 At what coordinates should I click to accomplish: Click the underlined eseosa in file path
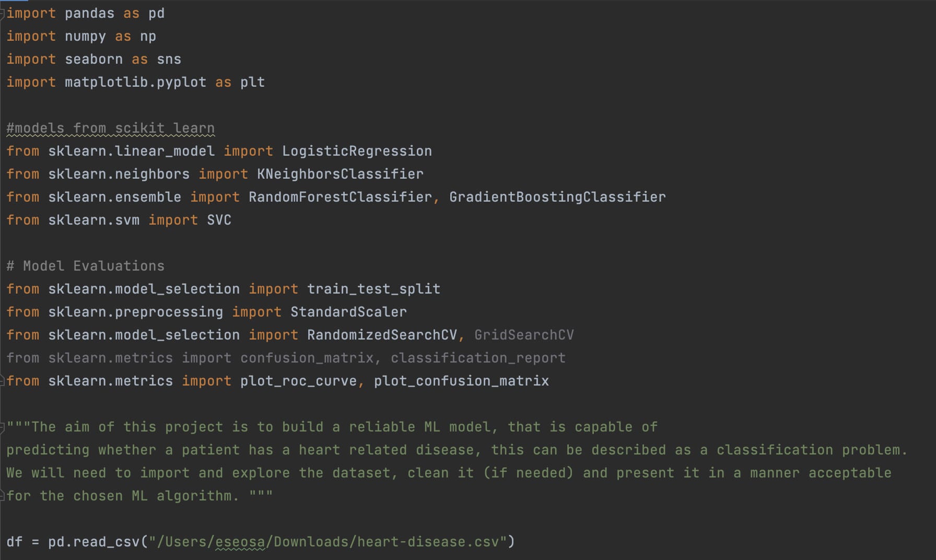pyautogui.click(x=240, y=542)
